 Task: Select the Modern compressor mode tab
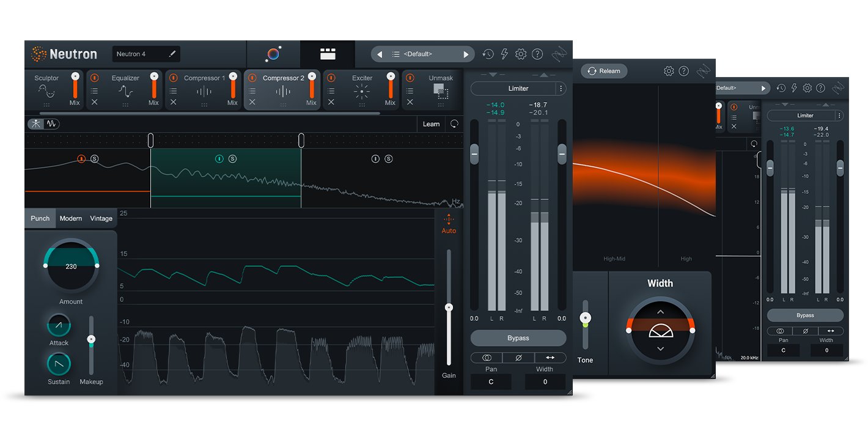point(71,218)
